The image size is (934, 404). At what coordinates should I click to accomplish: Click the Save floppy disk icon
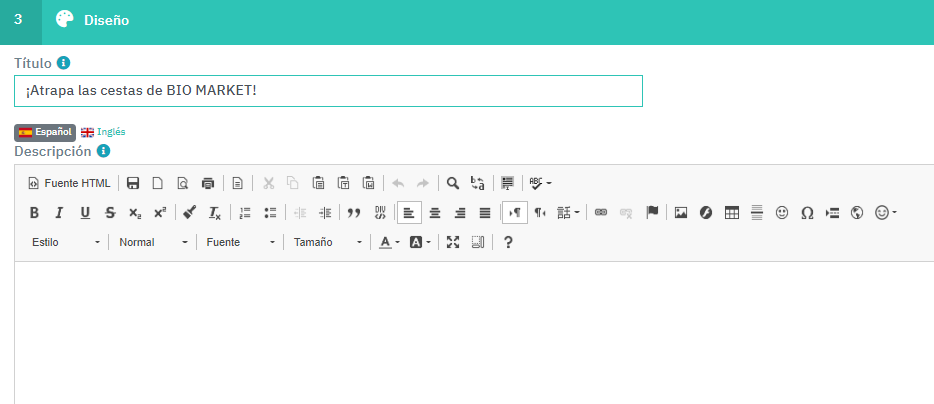[x=133, y=183]
